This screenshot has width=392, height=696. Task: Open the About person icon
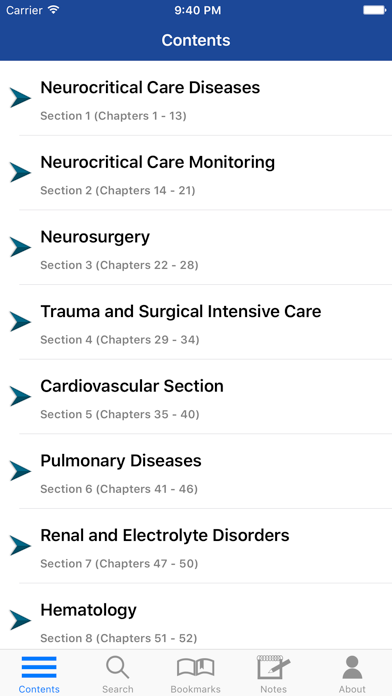point(352,667)
